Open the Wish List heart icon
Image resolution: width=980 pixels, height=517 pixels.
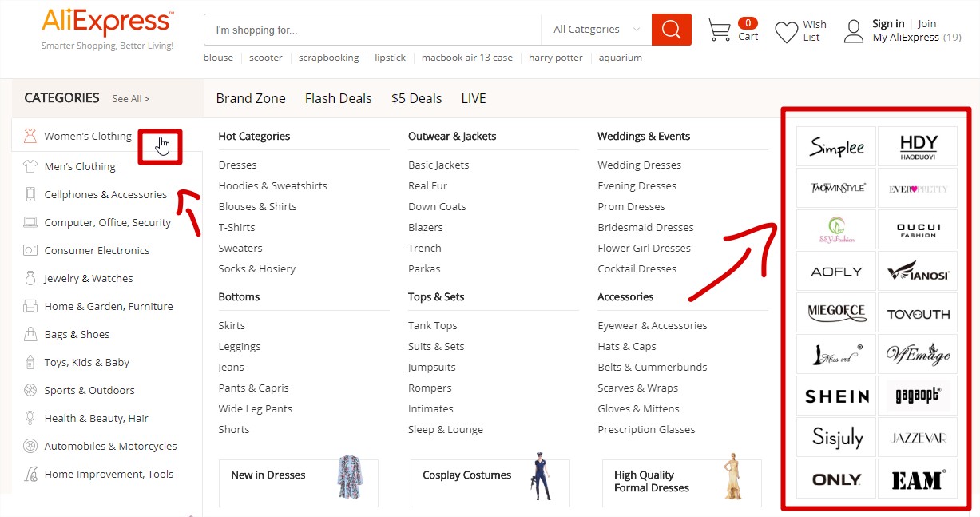pos(787,32)
